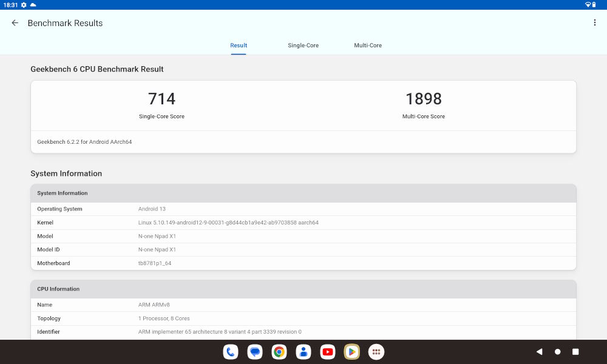Open the Play Store from the taskbar

click(352, 352)
